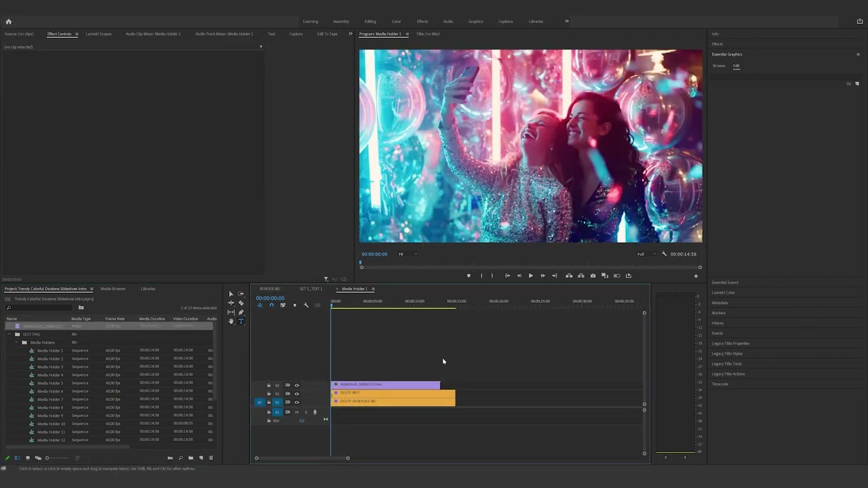Click the Project panel search field

tap(40, 308)
